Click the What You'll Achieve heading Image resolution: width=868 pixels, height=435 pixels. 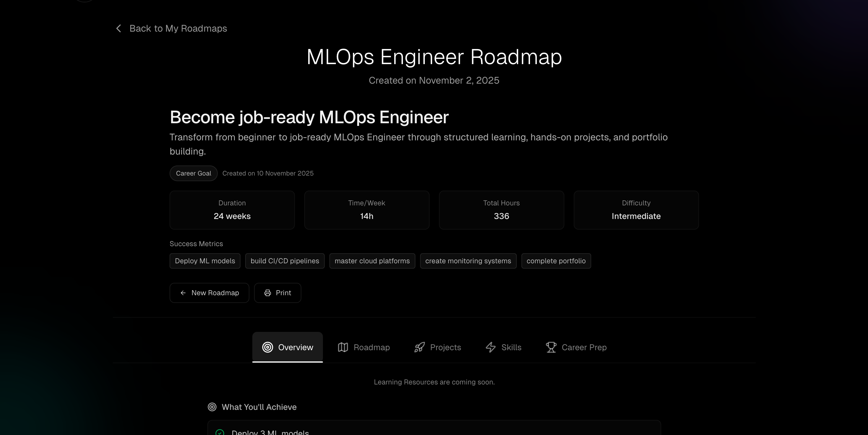click(259, 407)
